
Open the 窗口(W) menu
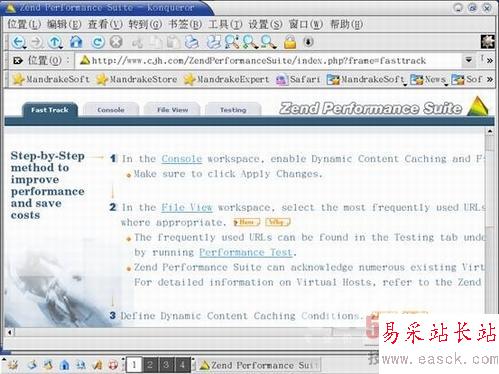click(306, 24)
